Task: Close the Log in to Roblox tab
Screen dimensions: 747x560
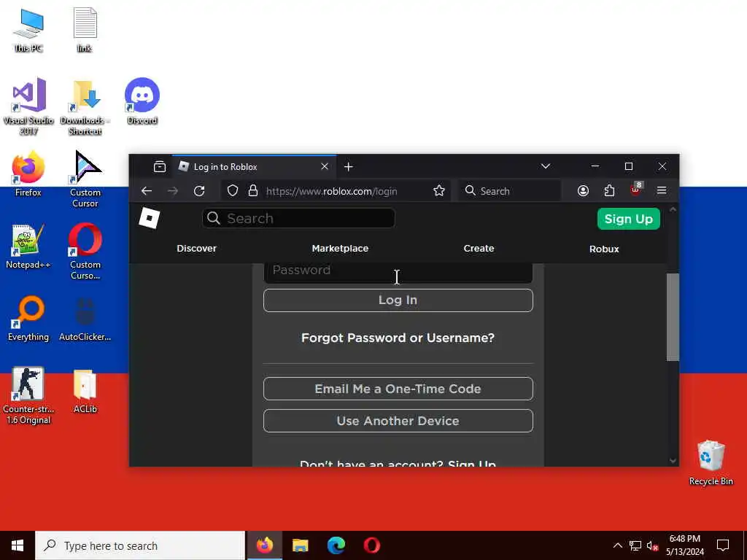Action: coord(325,166)
